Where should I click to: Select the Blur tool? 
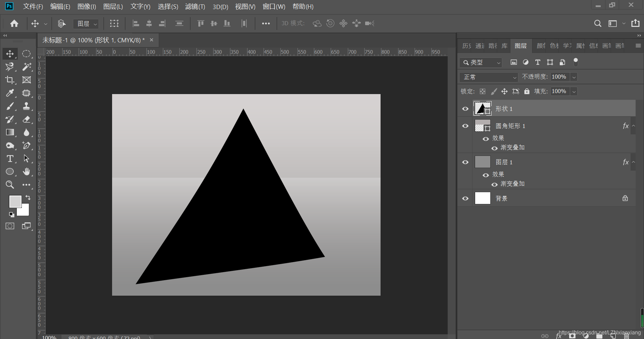[26, 132]
